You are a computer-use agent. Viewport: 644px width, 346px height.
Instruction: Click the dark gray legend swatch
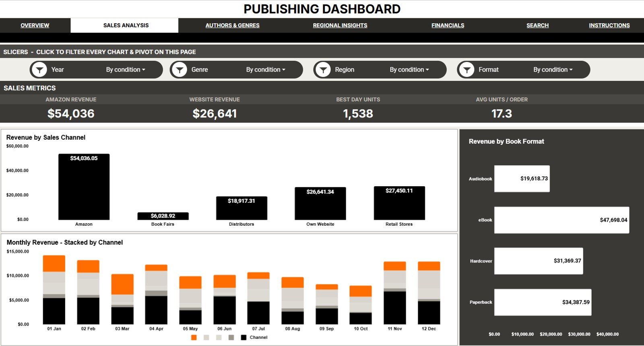tap(231, 338)
